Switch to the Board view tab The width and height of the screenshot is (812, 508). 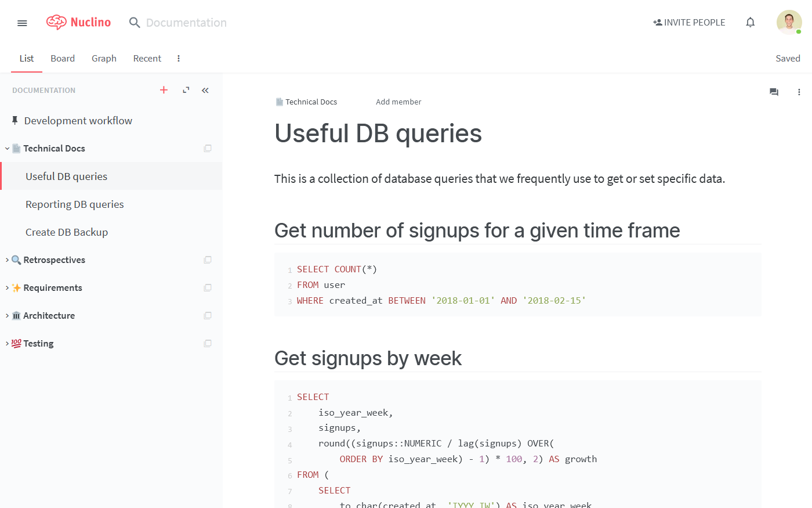(x=62, y=58)
